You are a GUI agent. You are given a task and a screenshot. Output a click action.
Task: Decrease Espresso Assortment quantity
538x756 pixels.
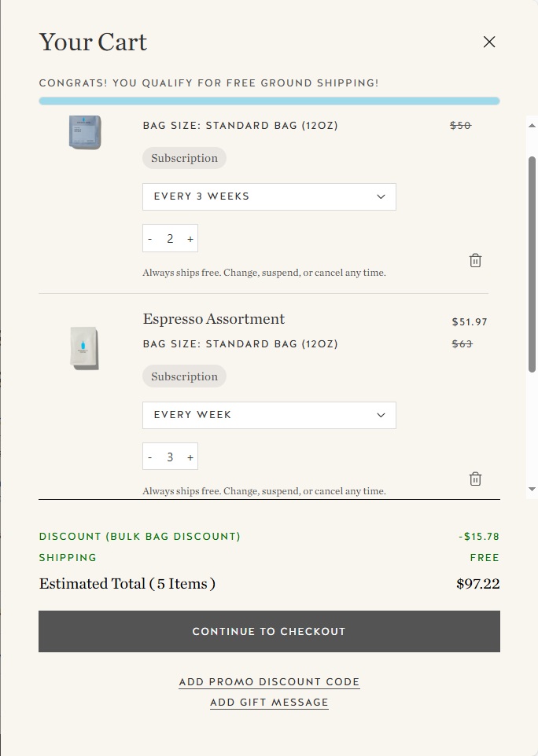(x=150, y=457)
